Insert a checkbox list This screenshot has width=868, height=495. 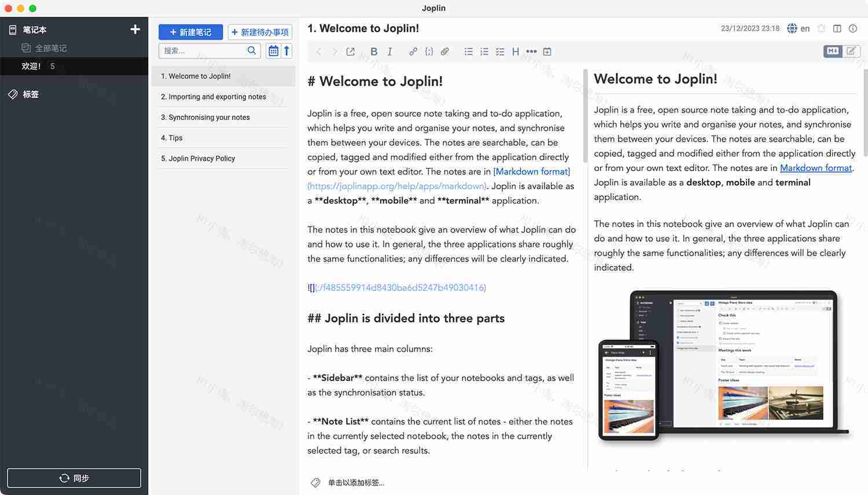click(x=499, y=51)
